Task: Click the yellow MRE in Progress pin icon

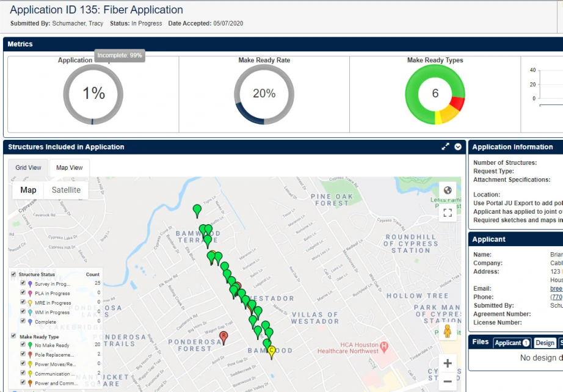Action: 30,303
